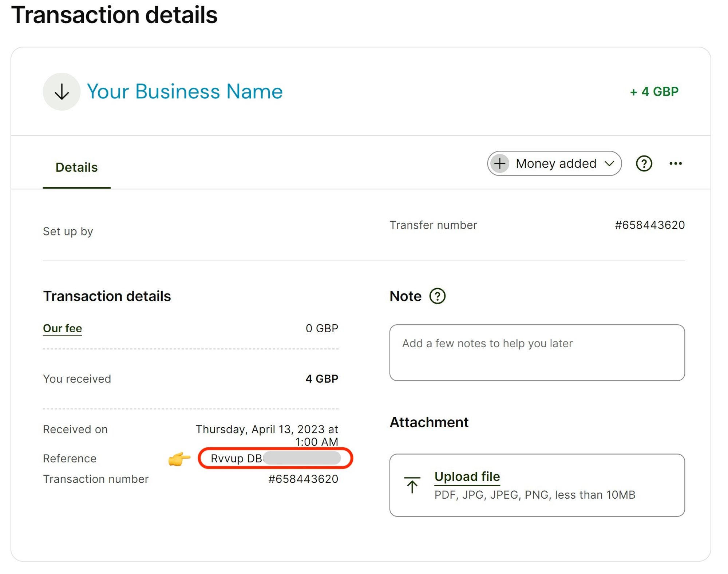Click the upload arrow icon
The image size is (728, 574).
tap(412, 485)
